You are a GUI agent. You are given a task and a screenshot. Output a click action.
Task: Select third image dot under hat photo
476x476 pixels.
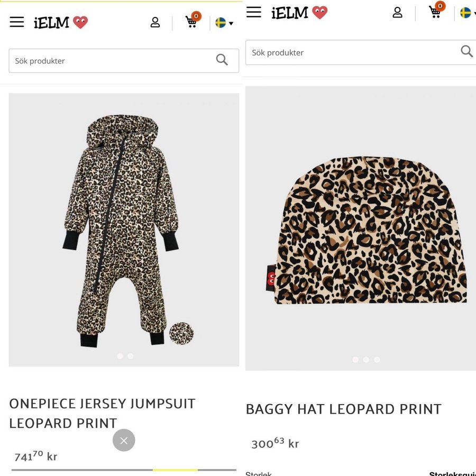[377, 360]
